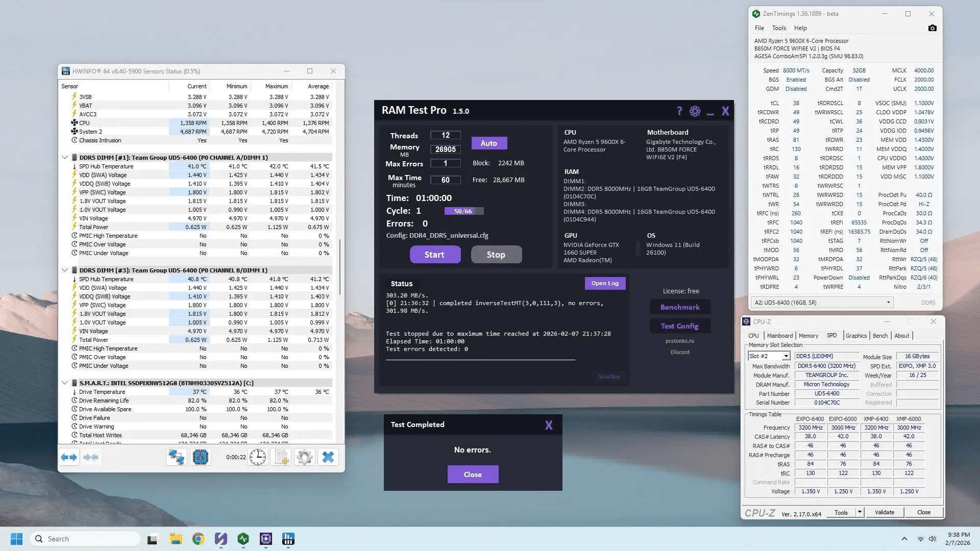
Task: Open ZenTimings module selector dropdown
Action: (888, 303)
